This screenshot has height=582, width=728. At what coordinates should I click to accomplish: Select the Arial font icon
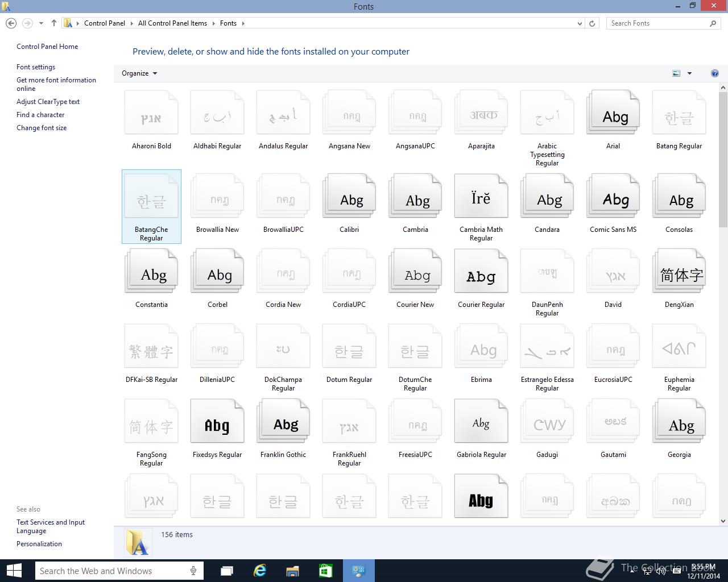[x=613, y=113]
